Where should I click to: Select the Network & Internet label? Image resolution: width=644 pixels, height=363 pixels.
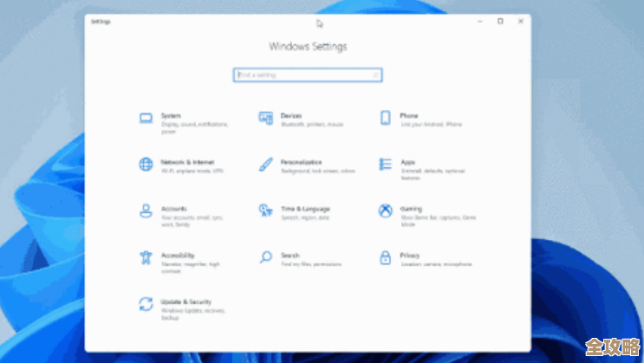pos(187,162)
